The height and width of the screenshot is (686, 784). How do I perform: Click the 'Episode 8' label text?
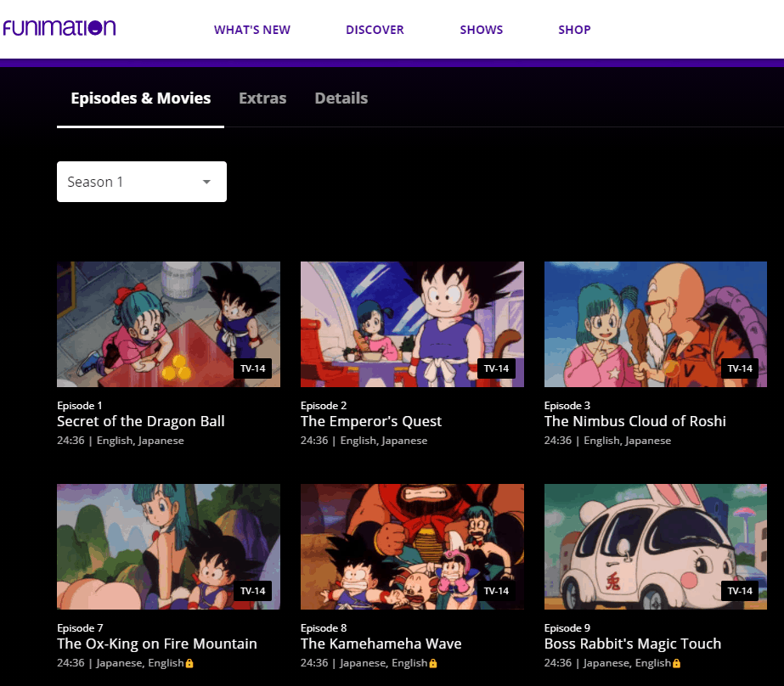pos(324,628)
